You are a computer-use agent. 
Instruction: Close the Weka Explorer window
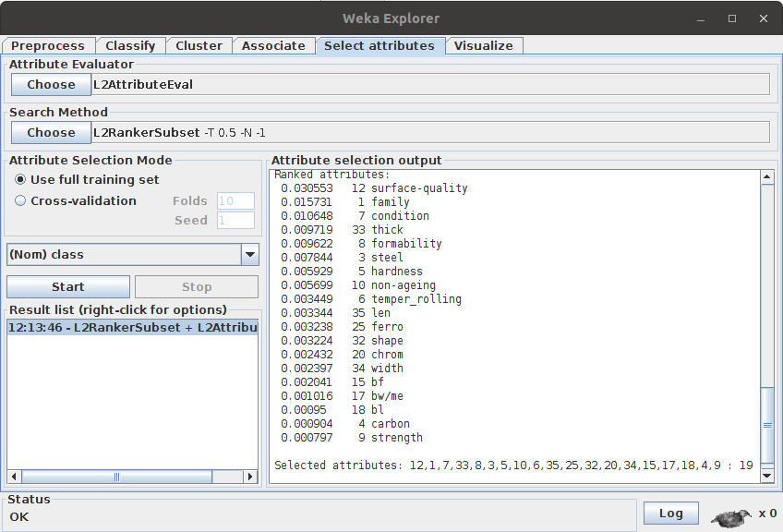tap(764, 18)
